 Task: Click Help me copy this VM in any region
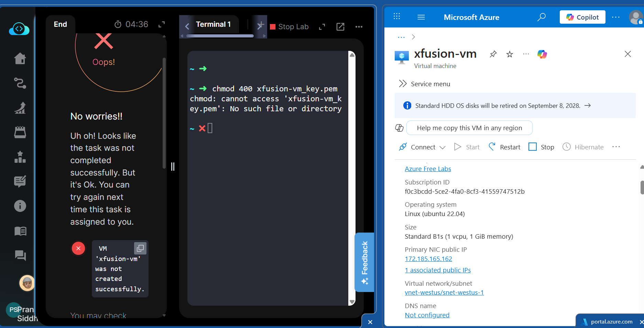(x=469, y=128)
